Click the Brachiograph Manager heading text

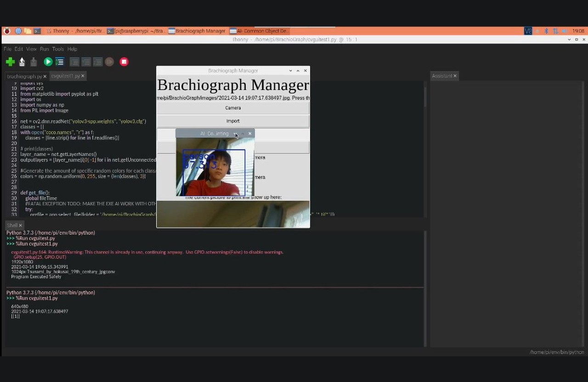point(233,85)
